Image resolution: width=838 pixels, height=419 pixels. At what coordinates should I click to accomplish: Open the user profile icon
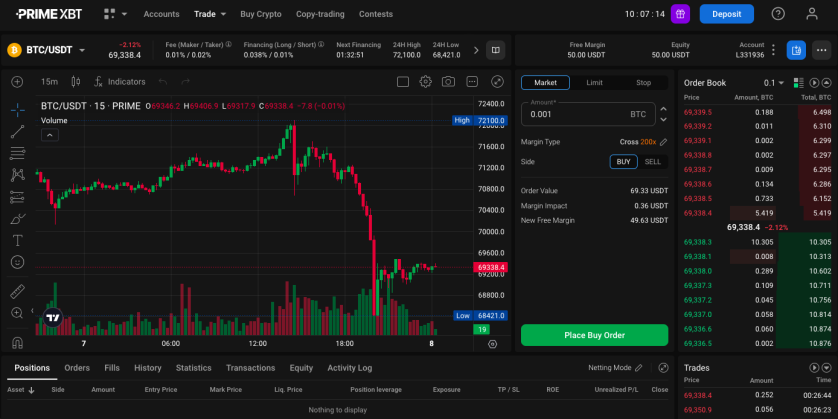click(x=812, y=14)
